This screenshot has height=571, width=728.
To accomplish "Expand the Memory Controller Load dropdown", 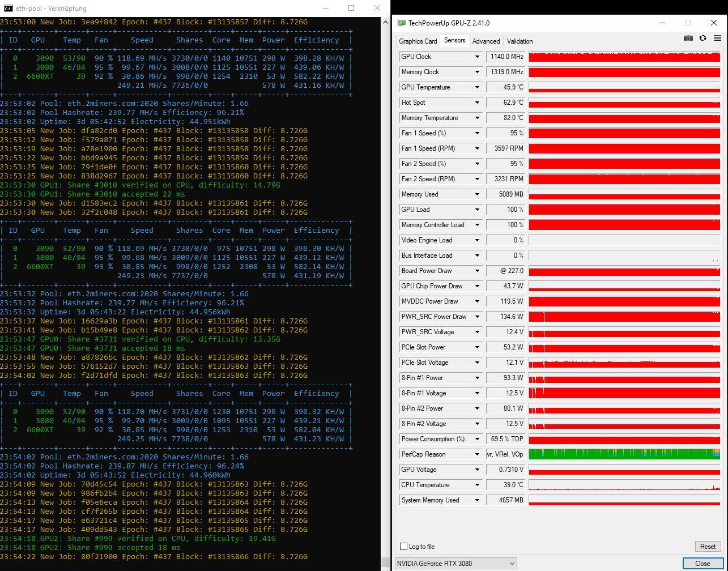I will [477, 225].
